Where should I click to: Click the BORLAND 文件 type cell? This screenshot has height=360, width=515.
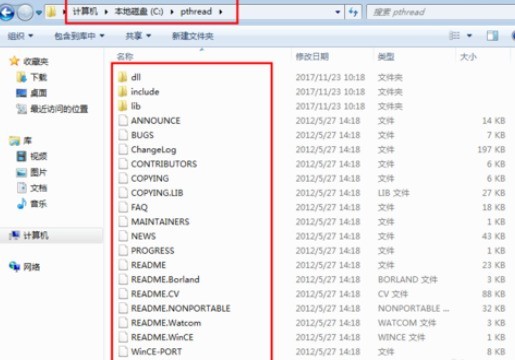coord(408,279)
